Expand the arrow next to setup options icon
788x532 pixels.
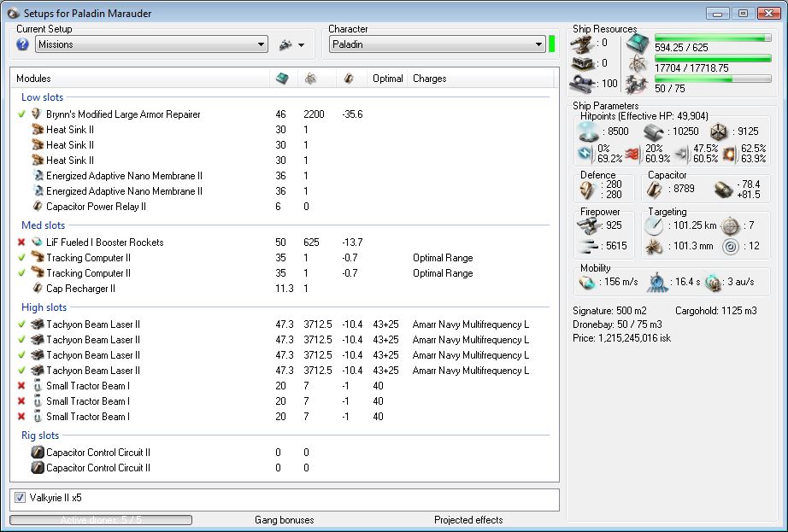tap(301, 45)
